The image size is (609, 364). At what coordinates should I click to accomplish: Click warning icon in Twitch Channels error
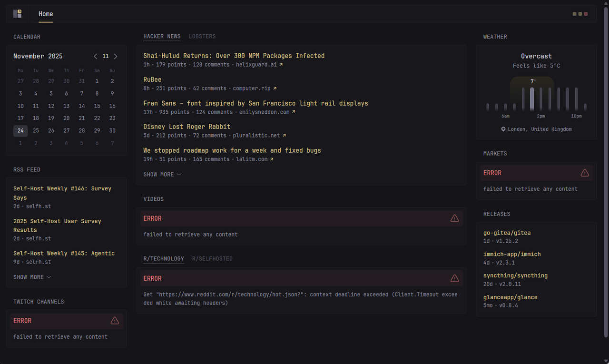[x=115, y=321]
